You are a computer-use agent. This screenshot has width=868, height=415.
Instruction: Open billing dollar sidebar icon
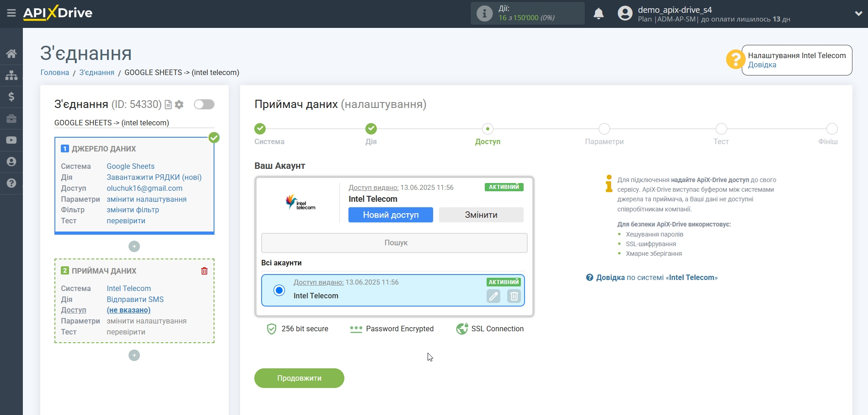[x=11, y=97]
